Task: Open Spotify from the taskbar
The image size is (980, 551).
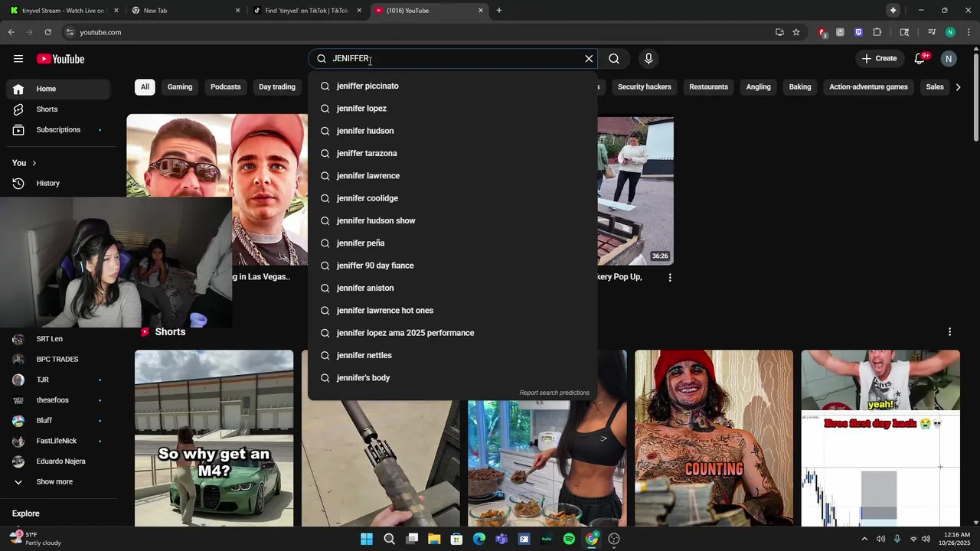Action: coord(569,539)
